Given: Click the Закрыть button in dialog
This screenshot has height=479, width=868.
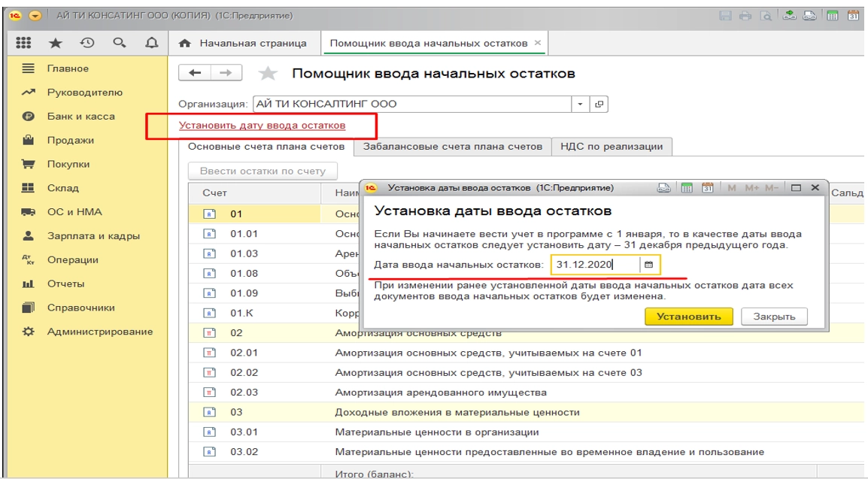Looking at the screenshot, I should (774, 317).
